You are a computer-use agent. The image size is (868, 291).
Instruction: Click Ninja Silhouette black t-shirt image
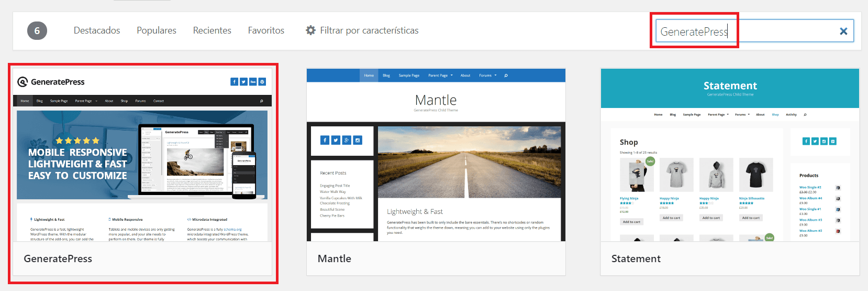(756, 175)
